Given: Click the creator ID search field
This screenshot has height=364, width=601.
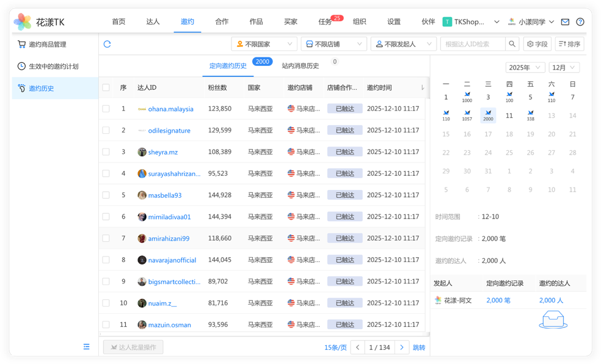Looking at the screenshot, I should pos(473,44).
